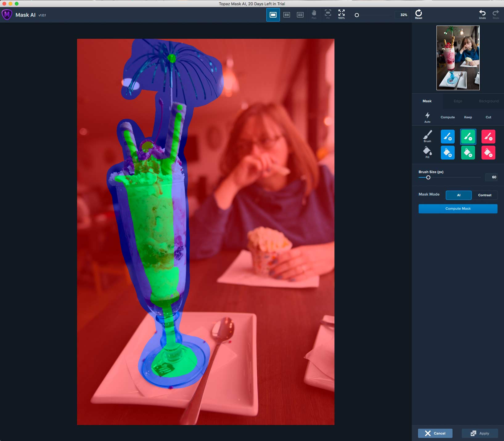This screenshot has width=504, height=441.
Task: Select the red Cut brush
Action: click(488, 136)
